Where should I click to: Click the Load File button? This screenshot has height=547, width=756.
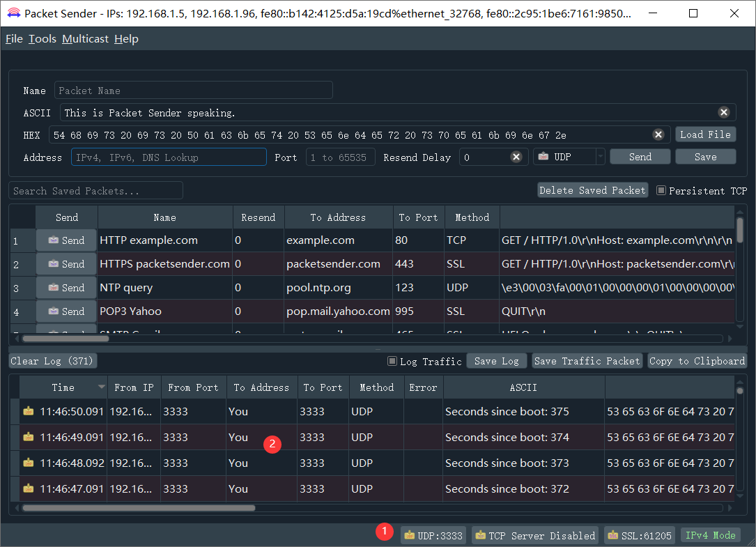click(x=705, y=134)
